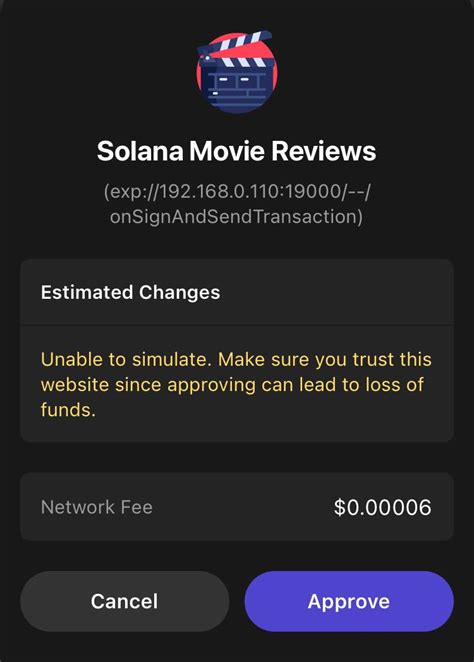Click the Approve button
474x662 pixels.
349,601
